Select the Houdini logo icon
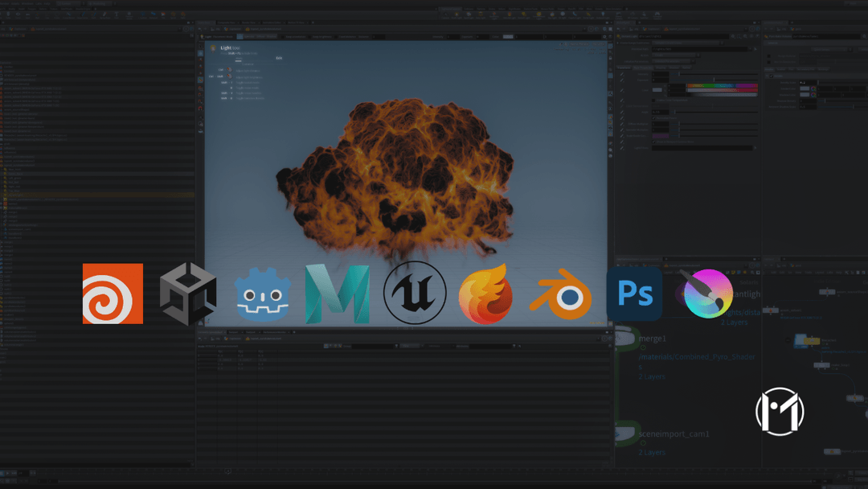The height and width of the screenshot is (489, 868). (x=113, y=293)
